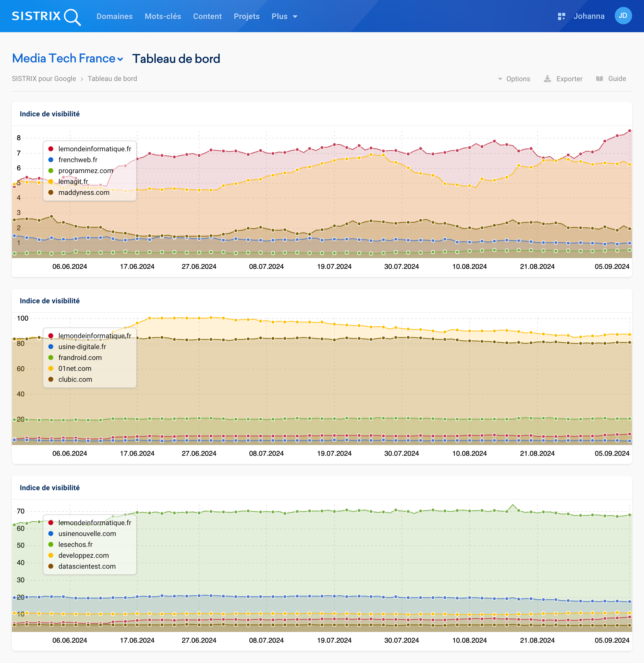644x663 pixels.
Task: Click the green lesechos.fr legend swatch
Action: [x=51, y=544]
